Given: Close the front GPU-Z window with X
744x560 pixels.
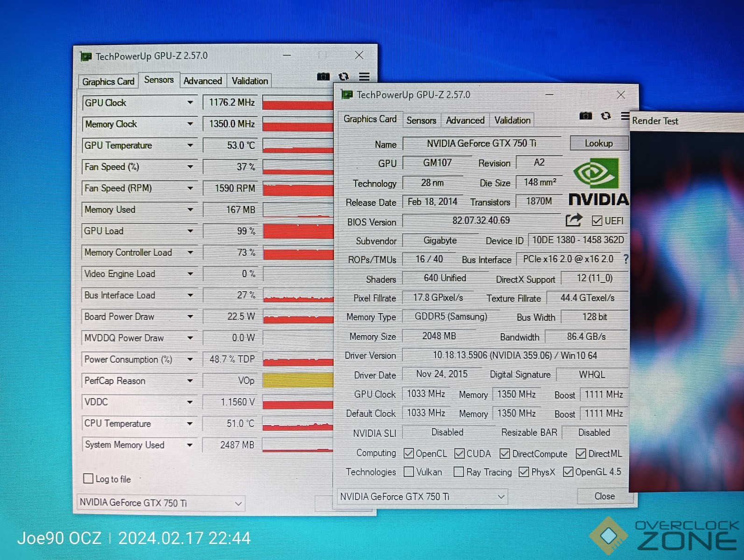Looking at the screenshot, I should 621,95.
